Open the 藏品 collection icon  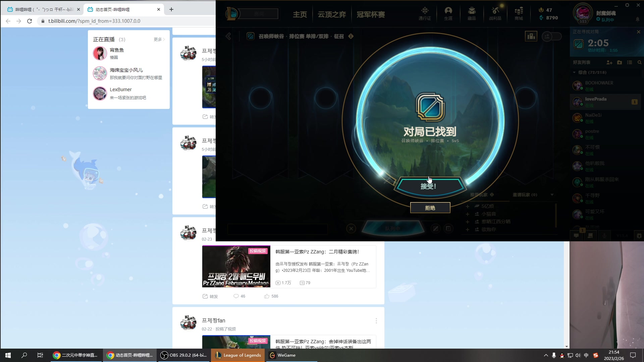tap(472, 13)
